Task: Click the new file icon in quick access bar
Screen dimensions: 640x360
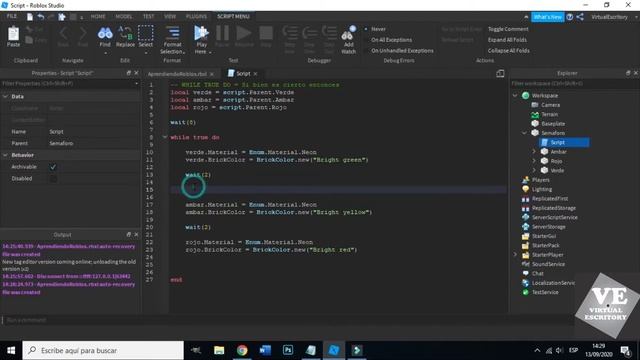Action: click(x=30, y=17)
